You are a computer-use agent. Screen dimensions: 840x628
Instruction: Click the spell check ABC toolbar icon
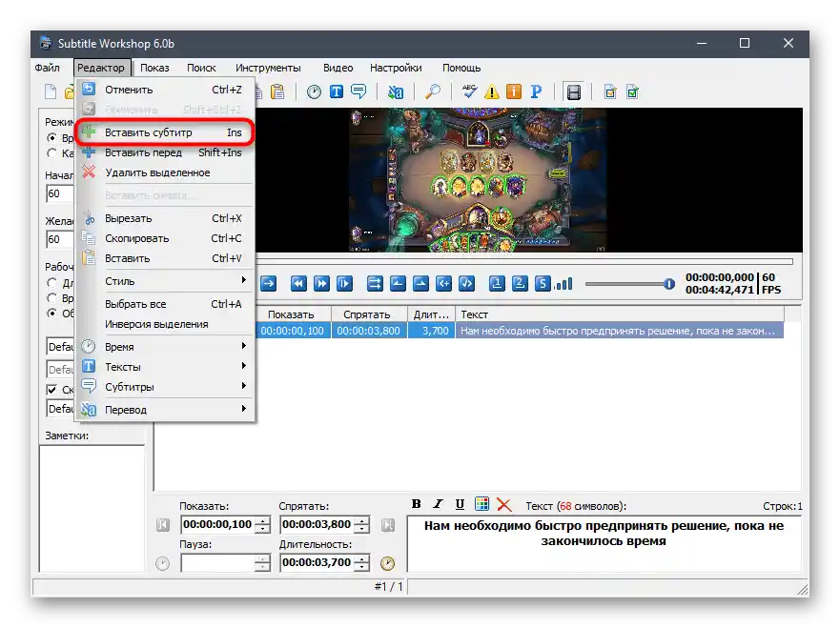pyautogui.click(x=469, y=92)
